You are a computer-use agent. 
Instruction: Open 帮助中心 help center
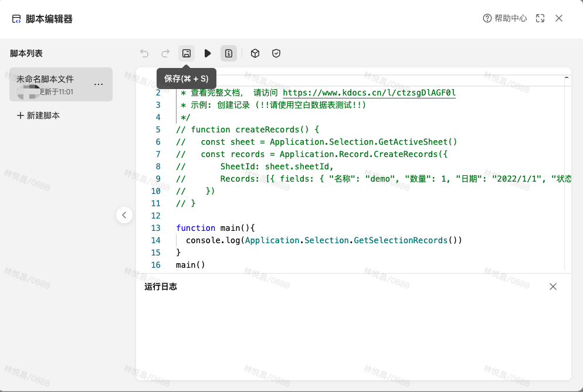pos(504,18)
